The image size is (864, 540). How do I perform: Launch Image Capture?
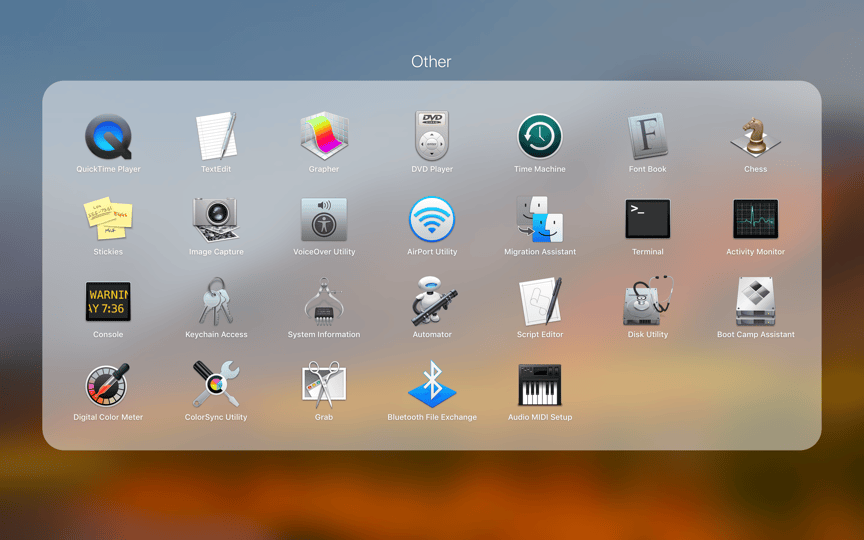click(216, 219)
